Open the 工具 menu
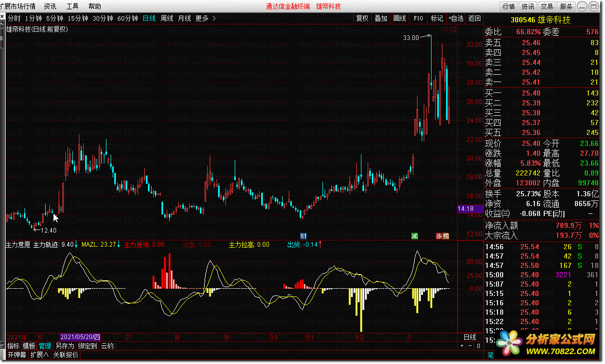The width and height of the screenshot is (605, 364). pyautogui.click(x=72, y=6)
